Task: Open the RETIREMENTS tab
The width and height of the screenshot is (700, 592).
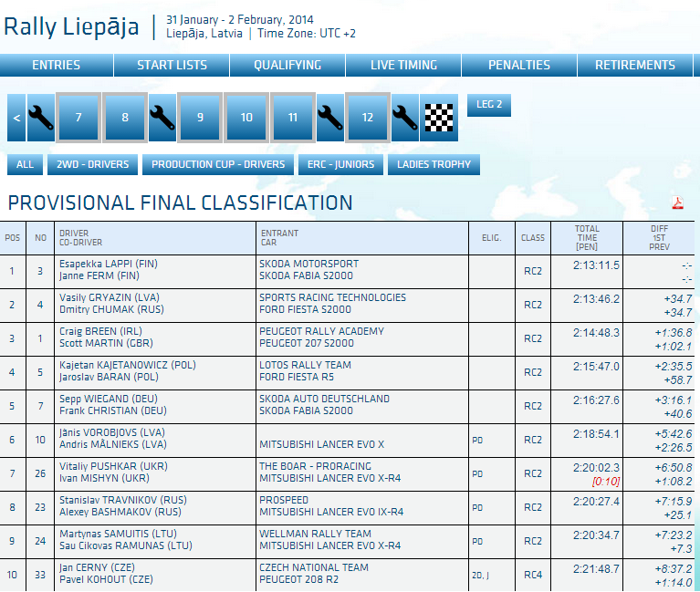Action: (635, 65)
